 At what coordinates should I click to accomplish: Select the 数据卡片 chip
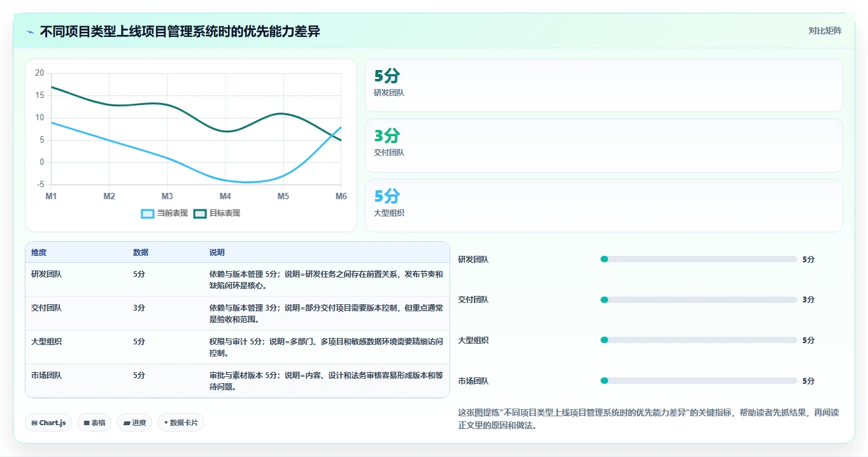pos(181,423)
